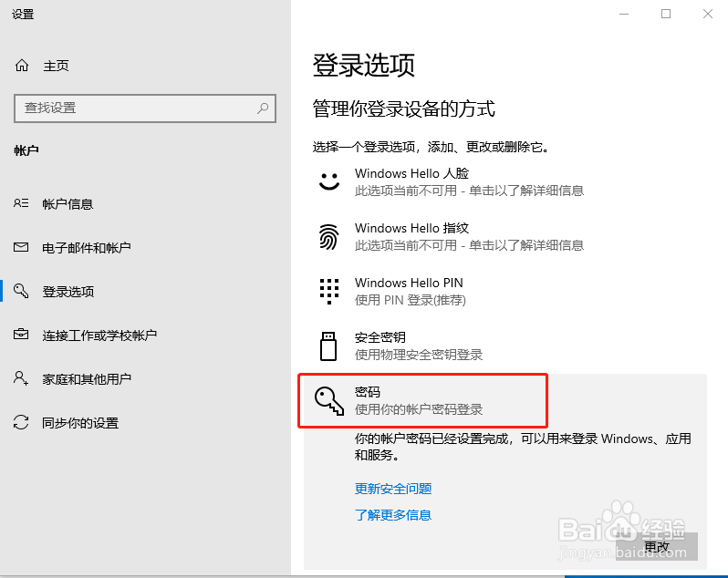728x578 pixels.
Task: Close the 设置 window
Action: tap(708, 14)
